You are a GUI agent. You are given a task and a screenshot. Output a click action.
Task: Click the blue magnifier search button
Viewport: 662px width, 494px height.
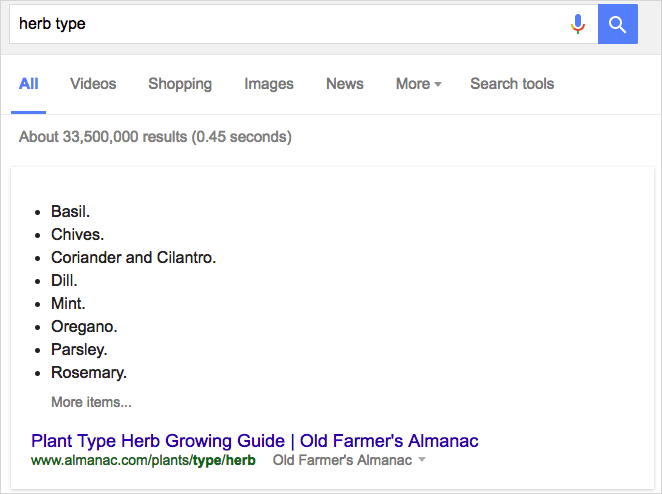[x=618, y=24]
